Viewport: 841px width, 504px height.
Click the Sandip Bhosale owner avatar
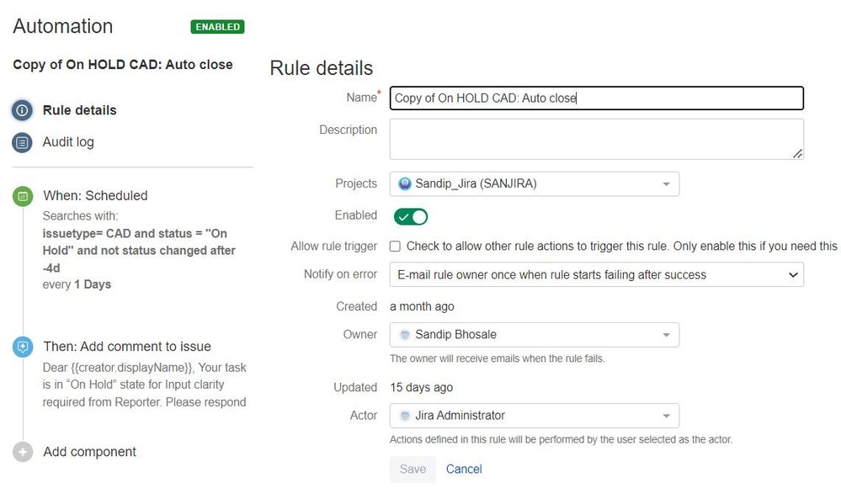coord(405,335)
